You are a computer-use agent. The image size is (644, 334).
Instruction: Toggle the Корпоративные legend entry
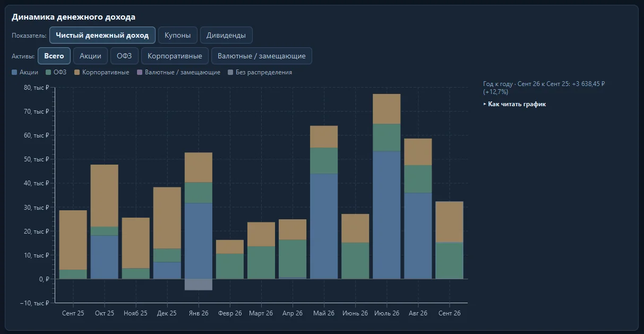101,72
